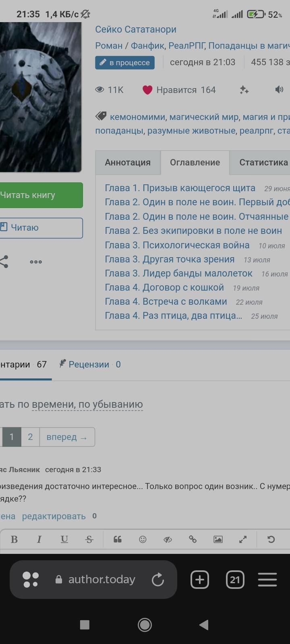Open Глава 1. Призыв кающегося щита

coord(180,188)
